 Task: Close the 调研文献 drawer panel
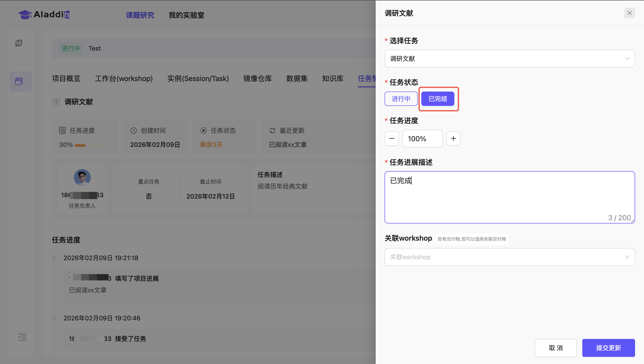pos(629,13)
